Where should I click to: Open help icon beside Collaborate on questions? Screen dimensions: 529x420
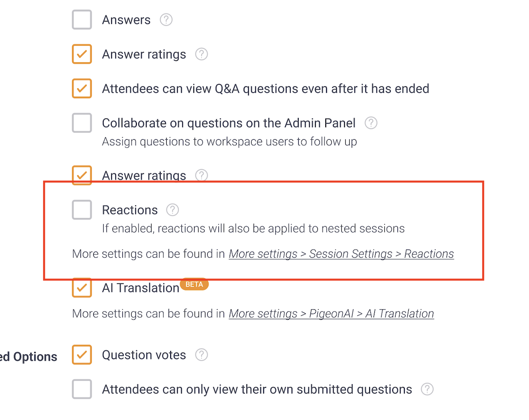(x=370, y=123)
